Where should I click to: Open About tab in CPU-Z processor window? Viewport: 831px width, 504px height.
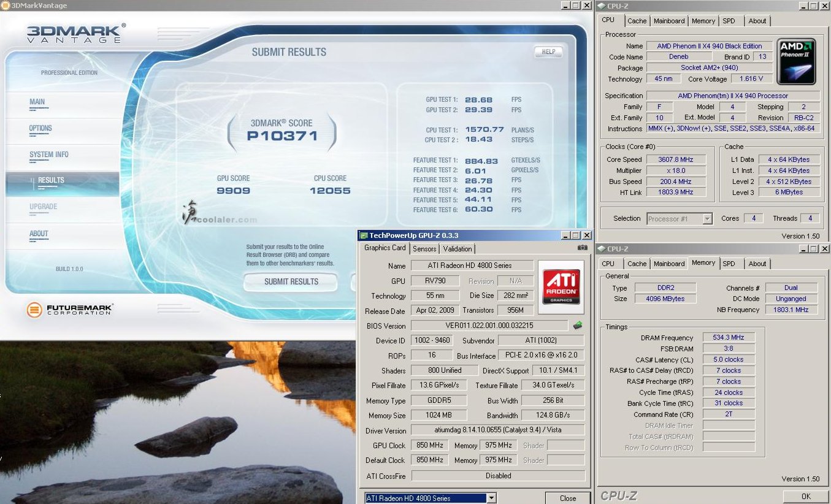[x=757, y=21]
